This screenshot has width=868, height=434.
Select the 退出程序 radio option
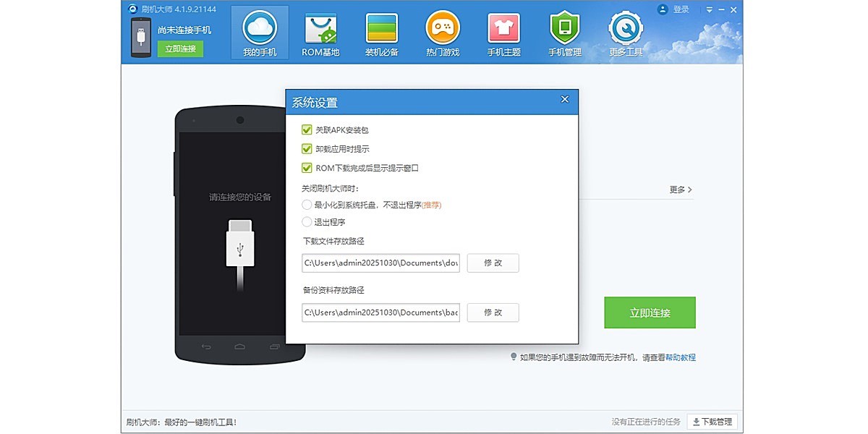307,222
